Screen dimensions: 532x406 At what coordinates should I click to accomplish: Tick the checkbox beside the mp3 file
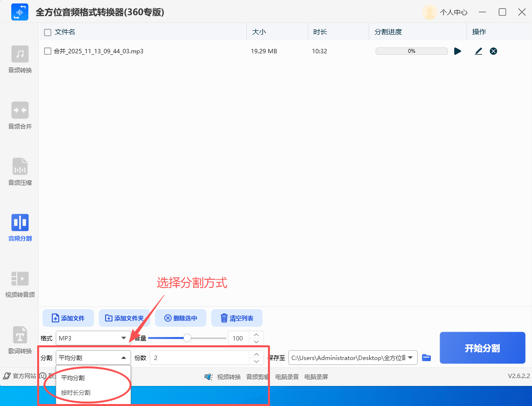coord(47,51)
